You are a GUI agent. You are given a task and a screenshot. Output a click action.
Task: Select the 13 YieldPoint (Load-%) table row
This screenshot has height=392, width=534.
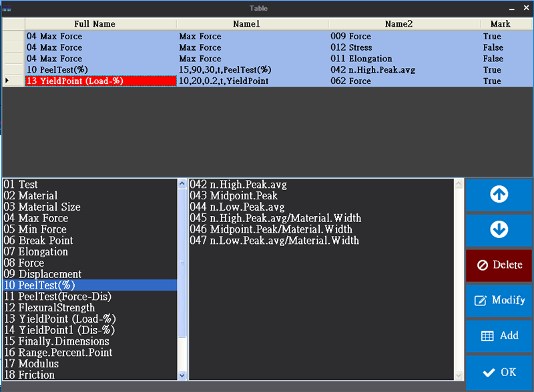click(100, 81)
